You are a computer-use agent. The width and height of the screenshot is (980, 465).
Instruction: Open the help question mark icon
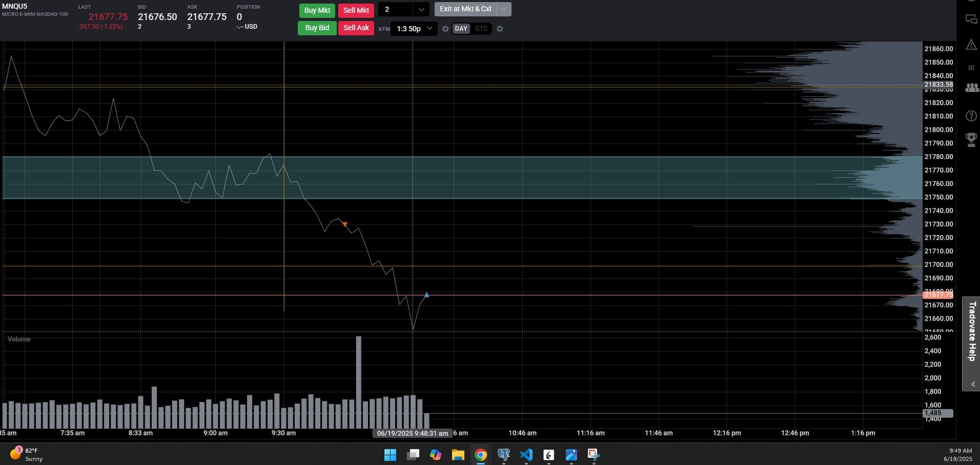pos(971,116)
